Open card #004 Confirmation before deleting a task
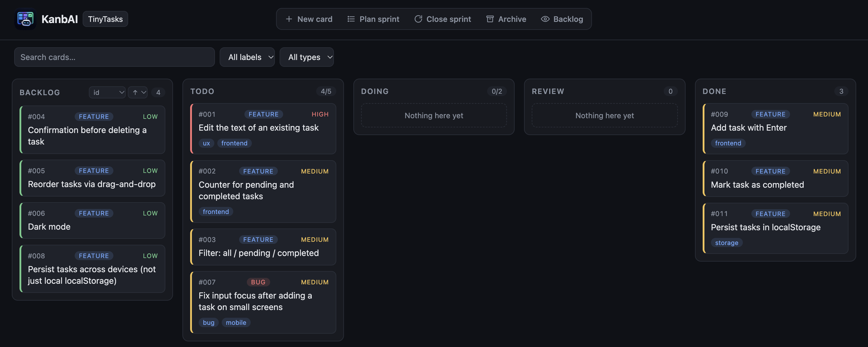 93,130
